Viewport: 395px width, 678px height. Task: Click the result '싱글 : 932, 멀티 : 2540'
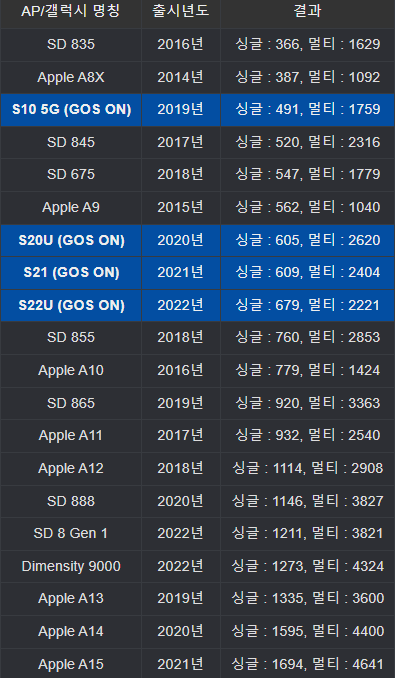coord(308,435)
